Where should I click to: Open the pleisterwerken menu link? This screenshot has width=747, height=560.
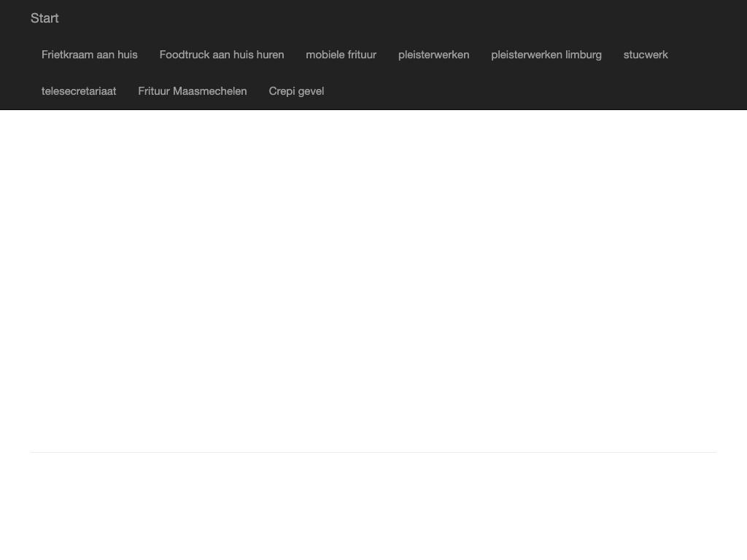433,55
